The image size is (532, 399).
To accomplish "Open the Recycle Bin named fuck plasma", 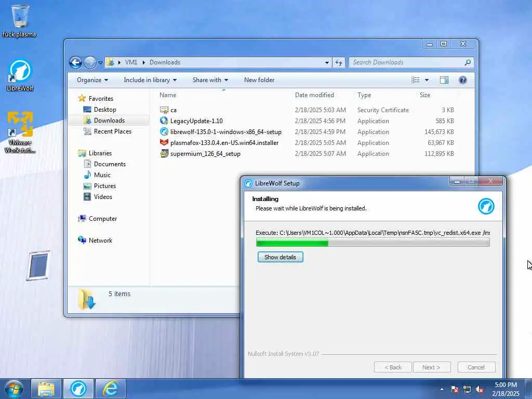I will (x=19, y=20).
